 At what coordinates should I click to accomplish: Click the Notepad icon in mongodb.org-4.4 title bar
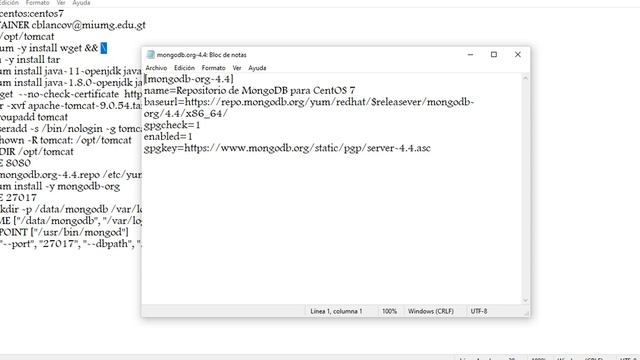click(x=150, y=54)
